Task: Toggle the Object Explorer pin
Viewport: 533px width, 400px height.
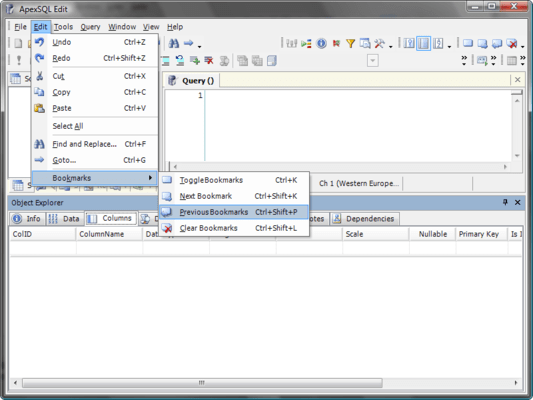Action: [x=505, y=202]
